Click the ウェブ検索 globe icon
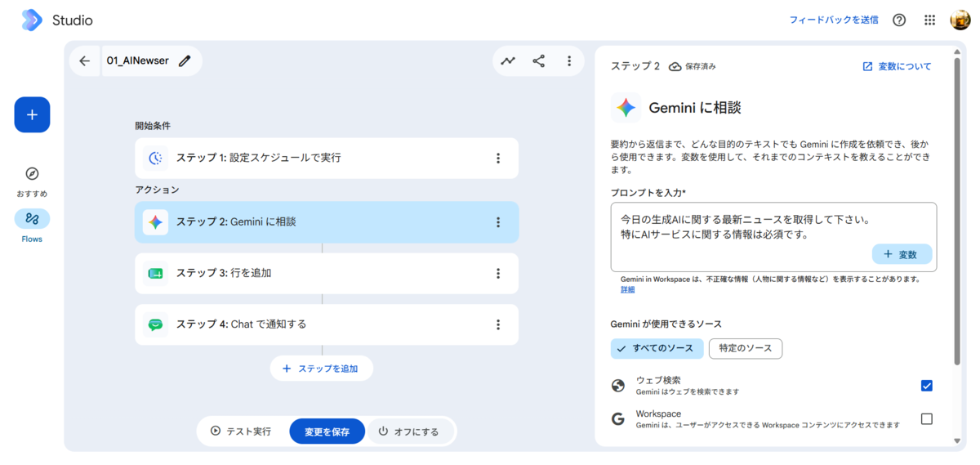The width and height of the screenshot is (980, 465). [x=618, y=386]
